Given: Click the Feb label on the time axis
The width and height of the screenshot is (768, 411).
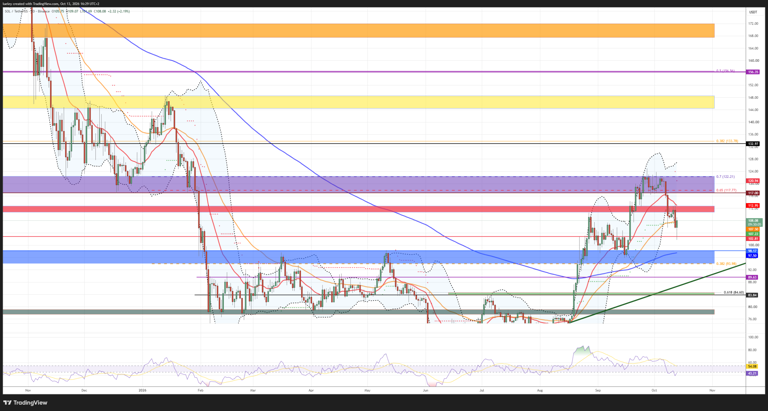Looking at the screenshot, I should [199, 390].
